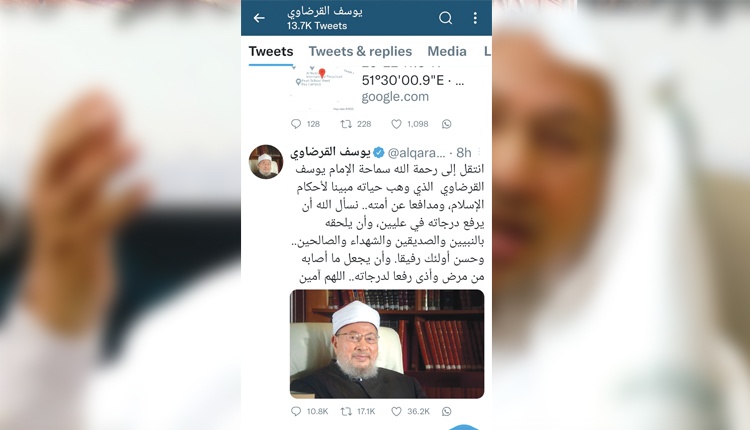Viewport: 750px width, 430px height.
Task: Reply to the tweet with 10.8K comments
Action: [x=296, y=411]
